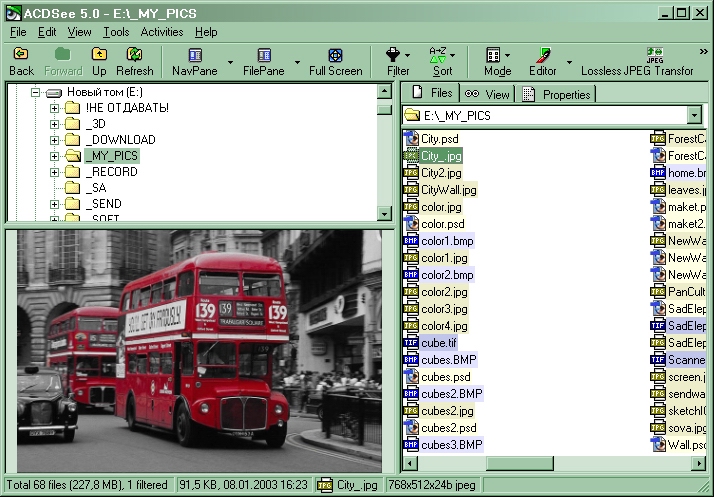714x497 pixels.
Task: Go up one folder level
Action: (99, 54)
